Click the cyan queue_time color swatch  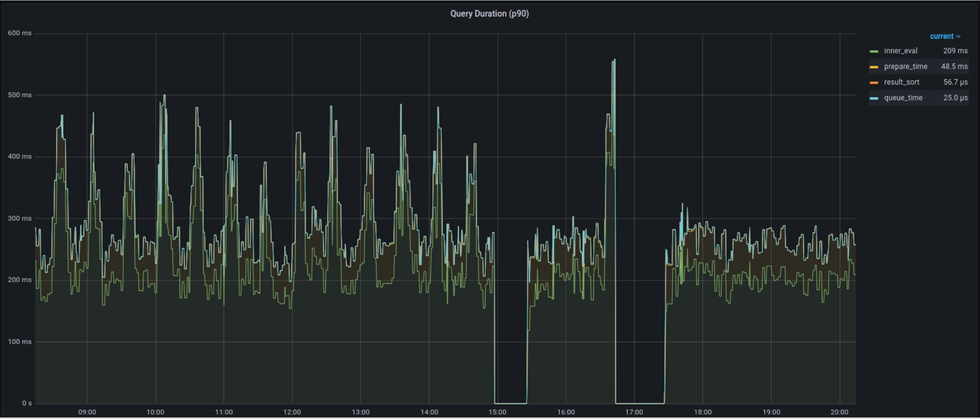874,98
